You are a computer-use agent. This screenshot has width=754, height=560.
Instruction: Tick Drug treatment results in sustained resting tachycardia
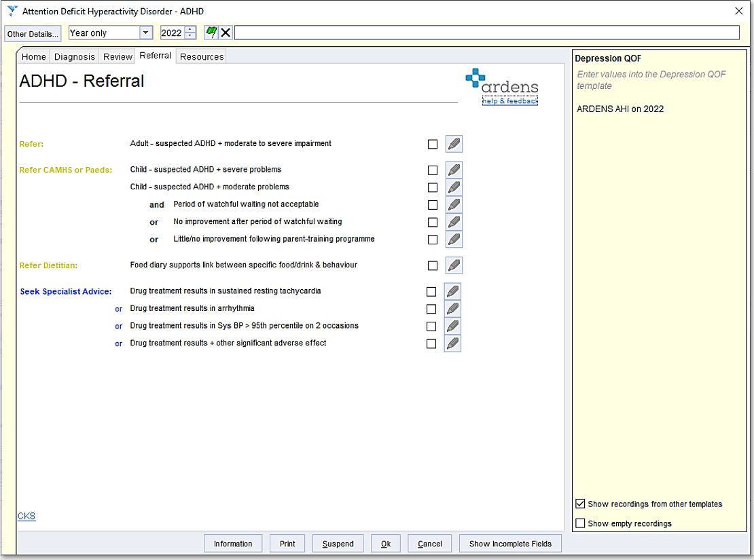click(x=431, y=292)
